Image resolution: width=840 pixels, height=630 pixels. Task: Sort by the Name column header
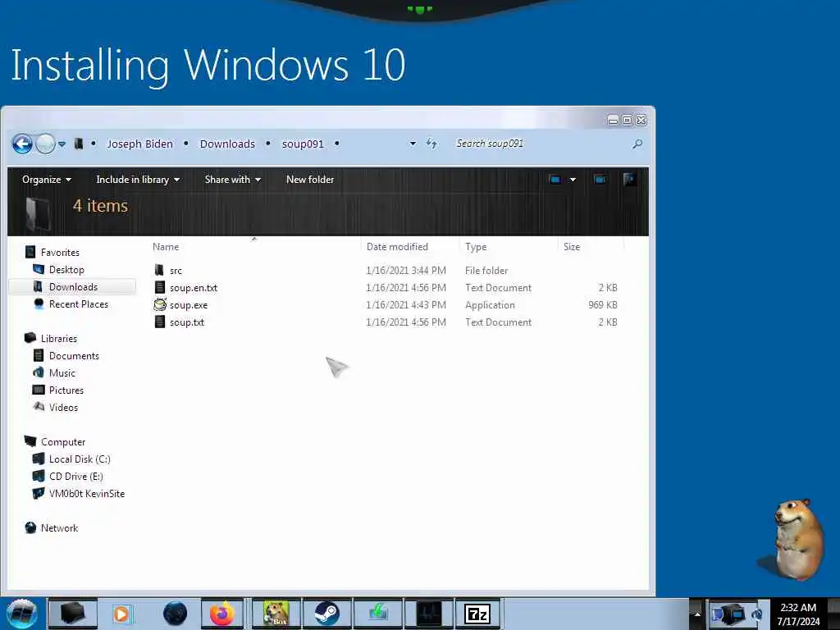coord(166,247)
